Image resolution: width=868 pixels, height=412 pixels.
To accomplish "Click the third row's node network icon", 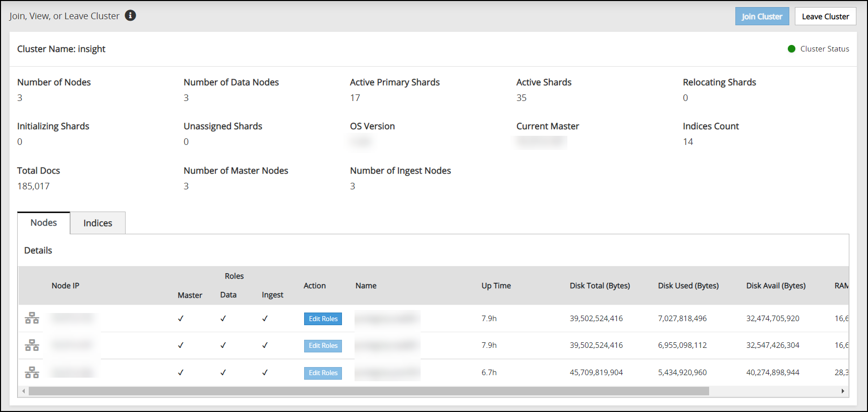I will coord(32,373).
